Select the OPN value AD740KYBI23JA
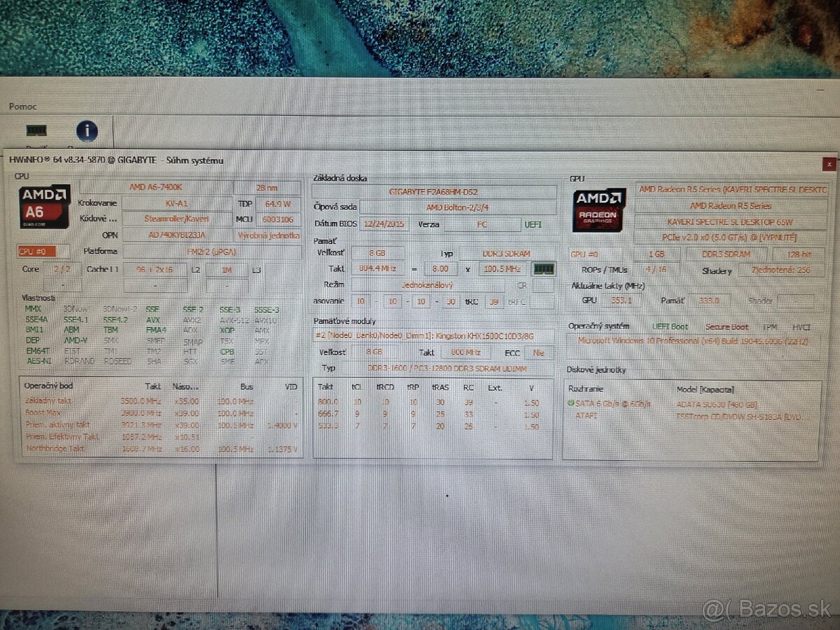 tap(176, 235)
